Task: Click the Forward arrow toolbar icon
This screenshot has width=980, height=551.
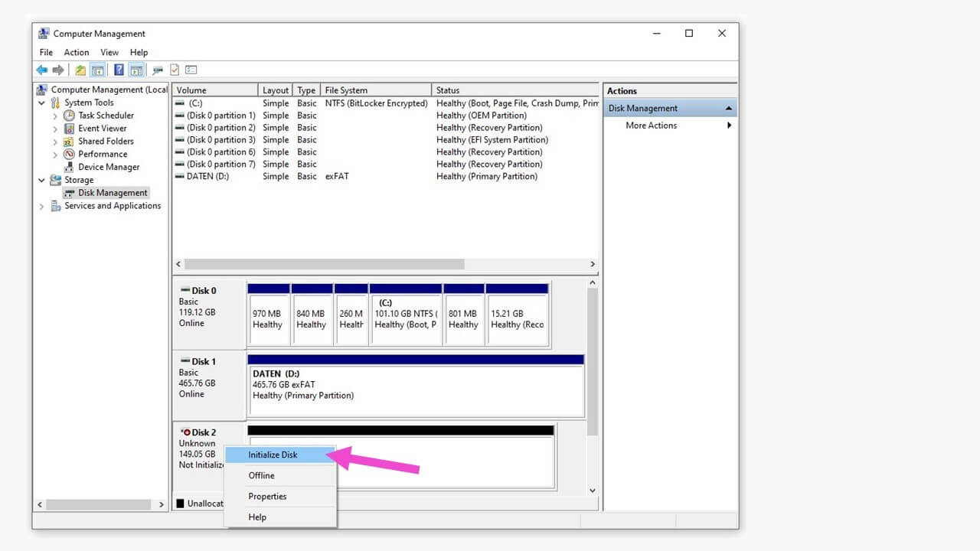Action: tap(58, 70)
